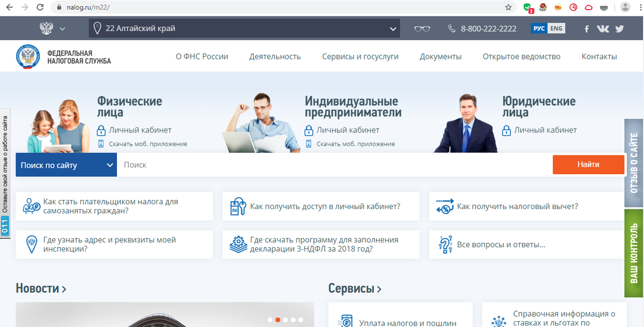The height and width of the screenshot is (327, 644).
Task: Expand the Поиск по сайту dropdown
Action: (66, 165)
